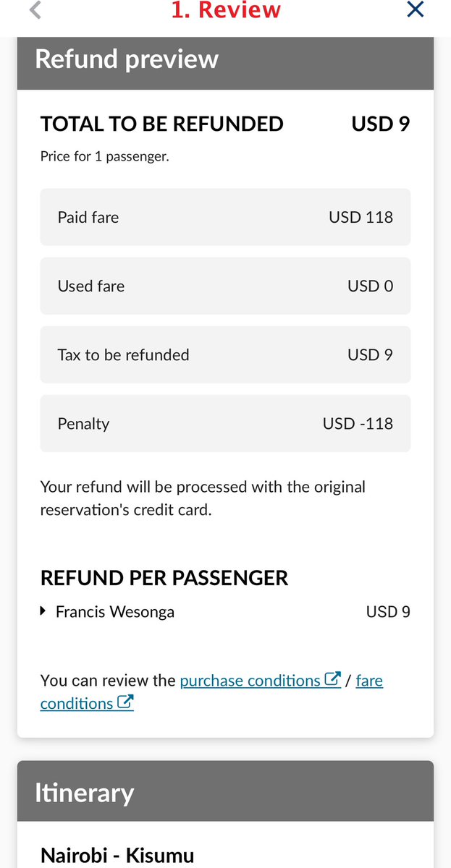Viewport: 451px width, 868px height.
Task: Tap the Itinerary section header
Action: click(225, 793)
